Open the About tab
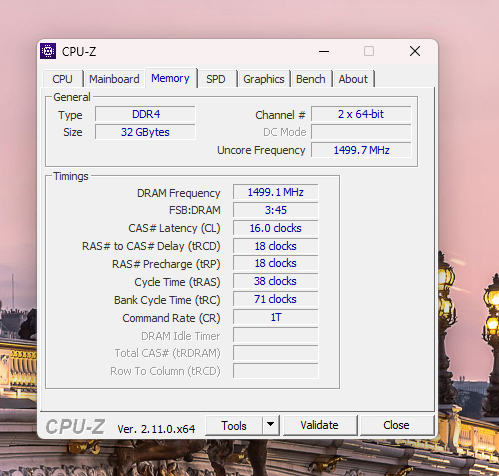Screen dimensions: 499x476 pos(353,79)
